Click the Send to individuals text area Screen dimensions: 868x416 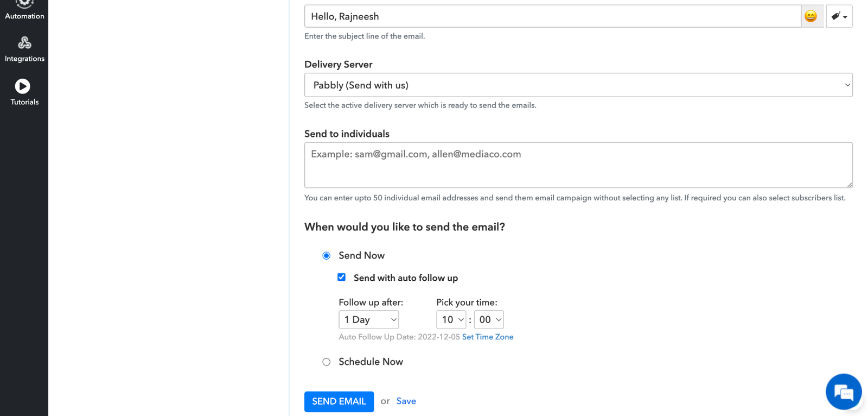pyautogui.click(x=578, y=165)
